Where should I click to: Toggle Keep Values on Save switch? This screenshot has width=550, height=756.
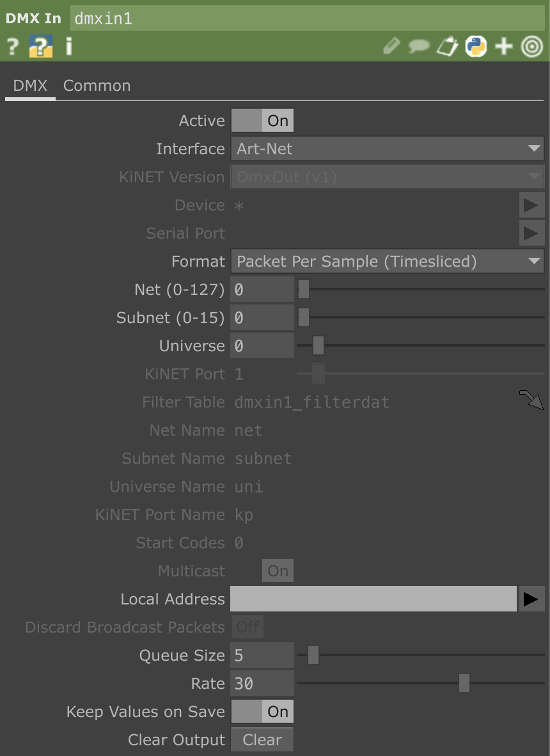click(262, 712)
